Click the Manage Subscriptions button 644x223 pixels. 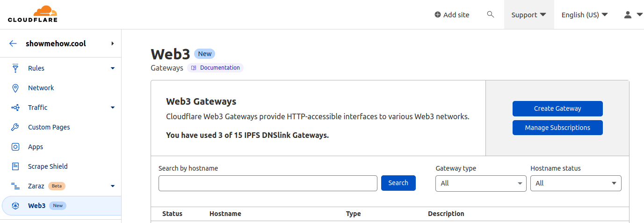pos(557,128)
